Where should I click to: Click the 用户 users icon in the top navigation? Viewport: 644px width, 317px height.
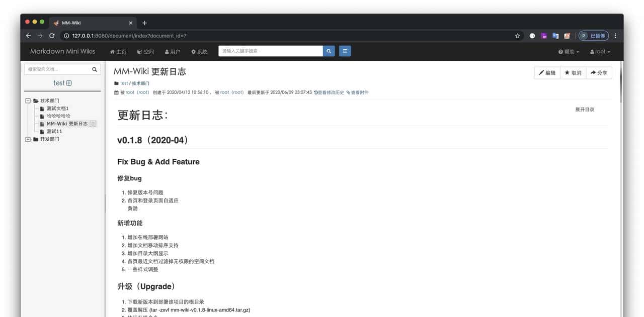167,51
